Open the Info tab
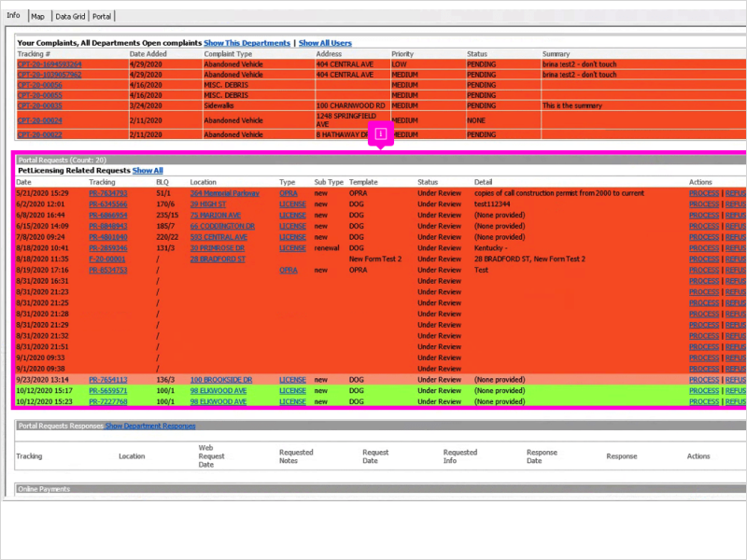 13,15
